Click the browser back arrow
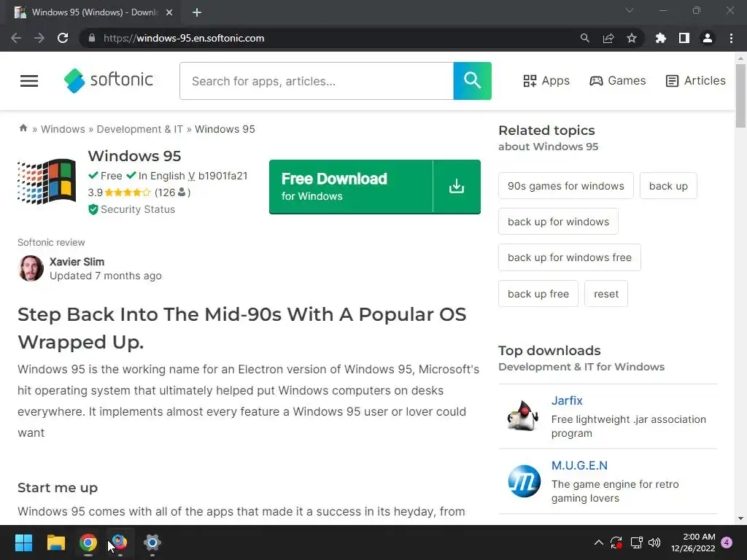 coord(16,38)
